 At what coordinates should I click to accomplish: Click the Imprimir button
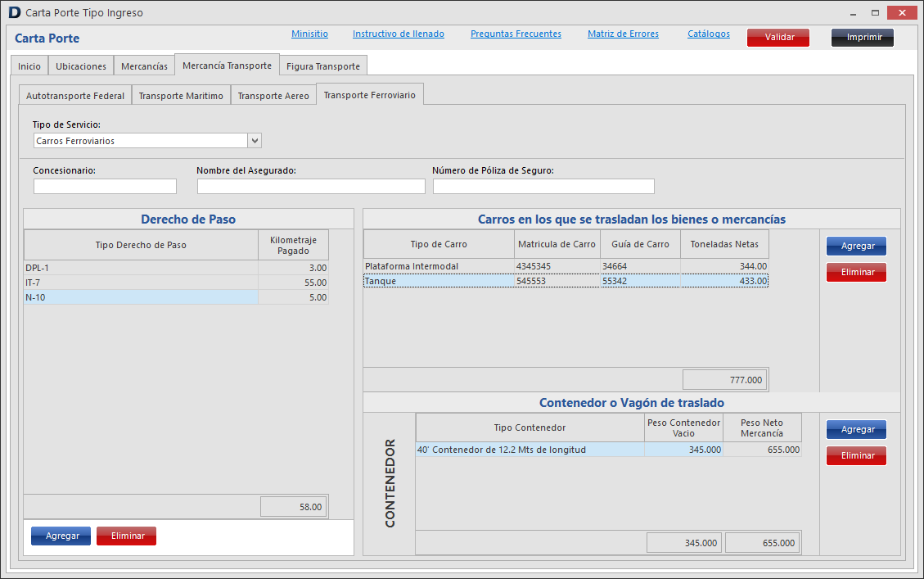[863, 38]
